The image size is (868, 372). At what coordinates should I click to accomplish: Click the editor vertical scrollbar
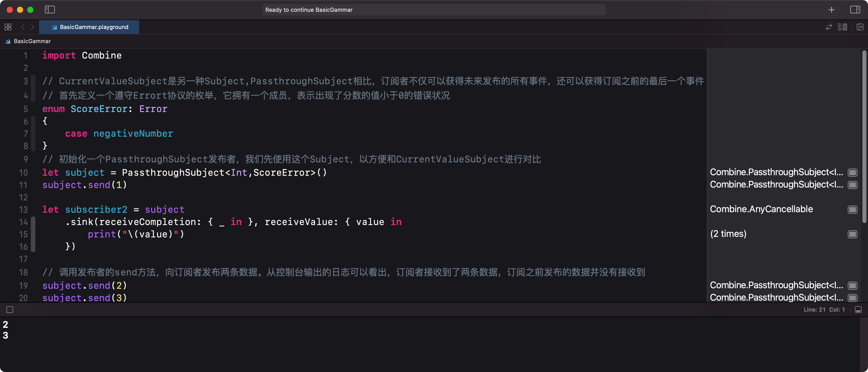[864, 137]
